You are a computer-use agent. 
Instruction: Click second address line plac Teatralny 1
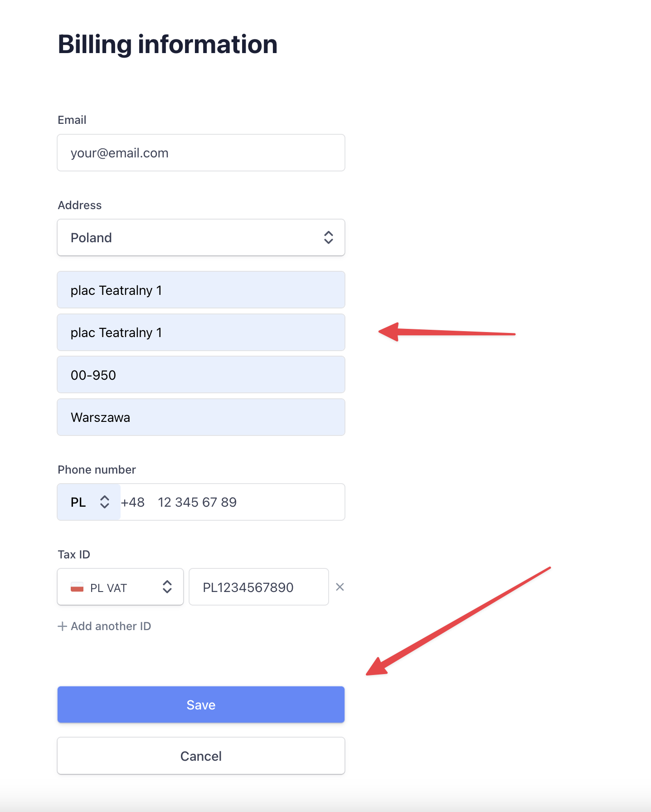tap(201, 333)
